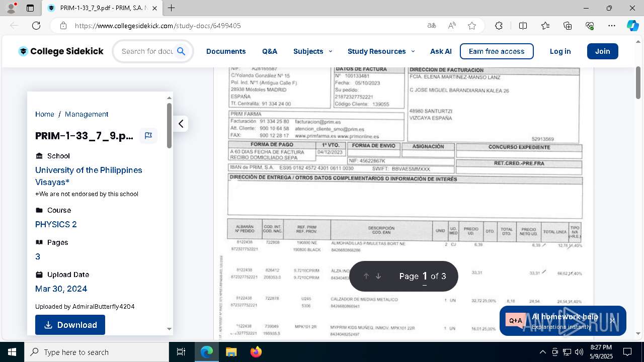Open the notification center icon
The width and height of the screenshot is (644, 362).
(627, 352)
